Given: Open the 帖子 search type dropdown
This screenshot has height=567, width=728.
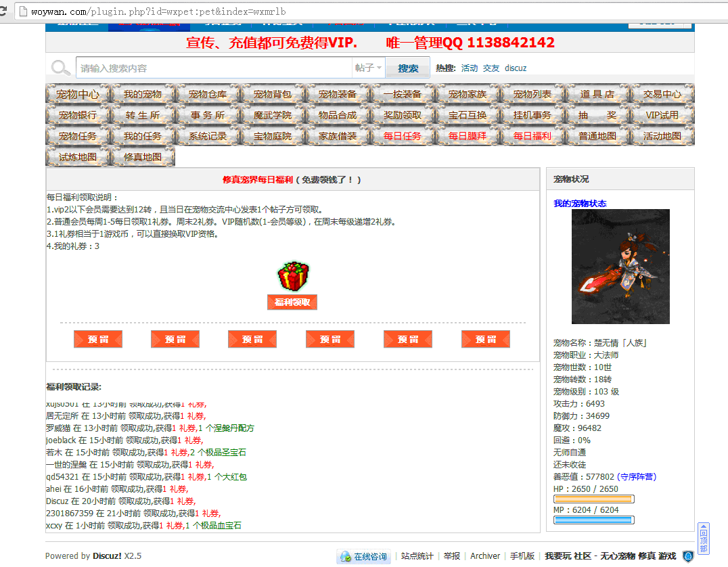Looking at the screenshot, I should coord(368,68).
